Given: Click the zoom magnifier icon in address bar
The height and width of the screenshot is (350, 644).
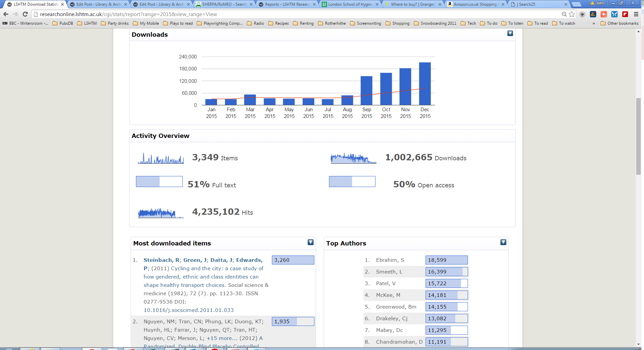Looking at the screenshot, I should coord(564,14).
